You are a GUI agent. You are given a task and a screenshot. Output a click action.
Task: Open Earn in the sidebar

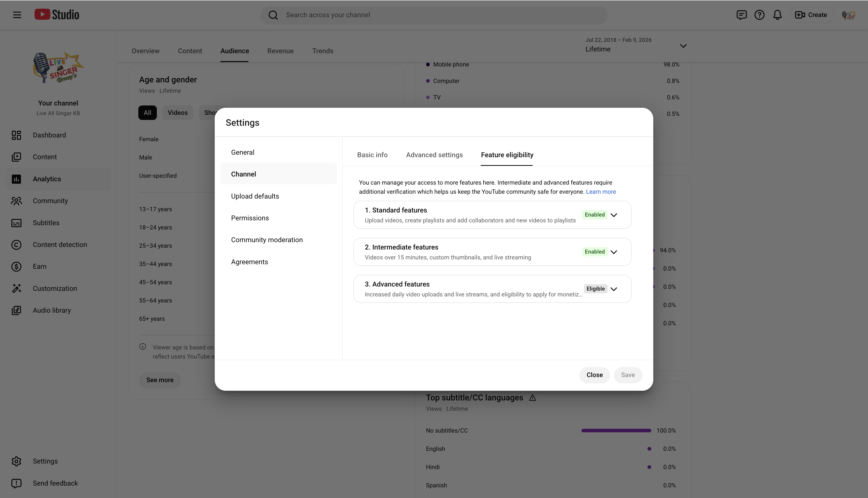coord(58,266)
